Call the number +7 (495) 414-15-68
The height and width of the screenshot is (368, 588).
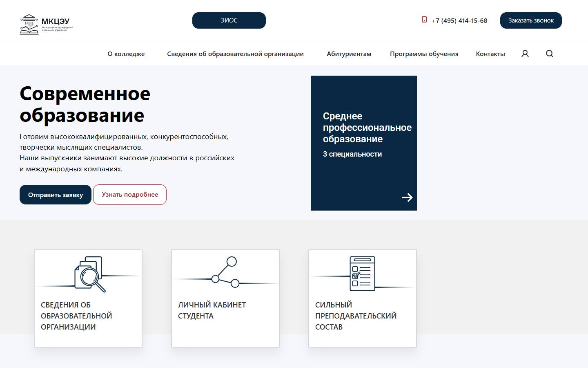tap(459, 20)
